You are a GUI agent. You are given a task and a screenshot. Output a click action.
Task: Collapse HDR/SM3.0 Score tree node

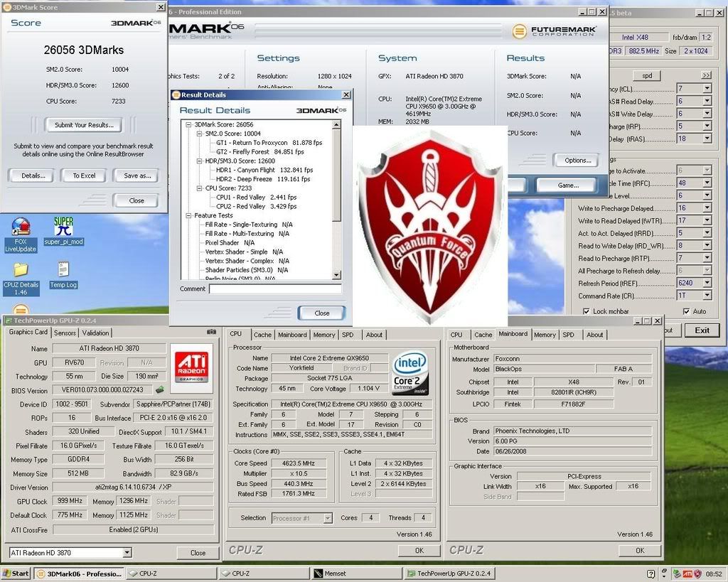click(200, 161)
